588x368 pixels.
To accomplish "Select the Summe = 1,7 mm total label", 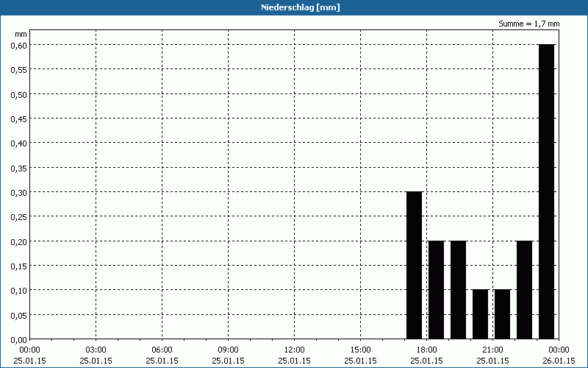I will [x=528, y=24].
